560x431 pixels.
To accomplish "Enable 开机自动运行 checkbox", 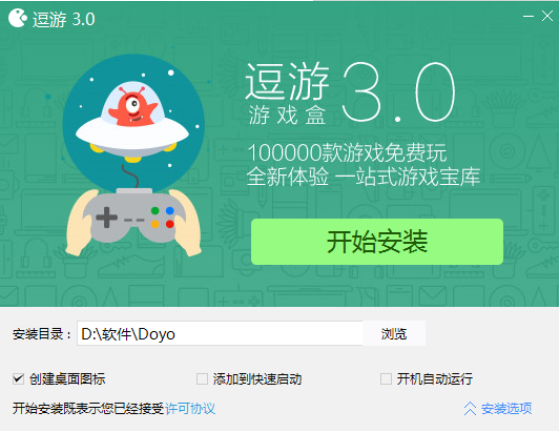I will (x=386, y=379).
